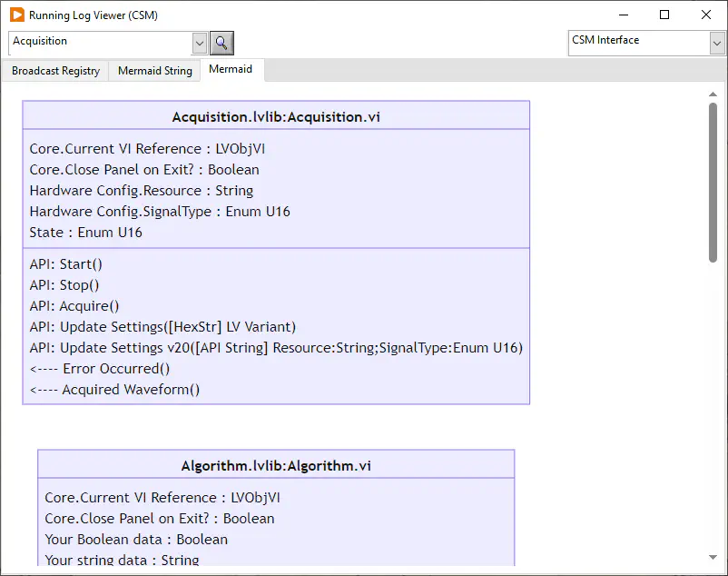Viewport: 728px width, 576px height.
Task: Close the Running Log Viewer window
Action: coord(706,15)
